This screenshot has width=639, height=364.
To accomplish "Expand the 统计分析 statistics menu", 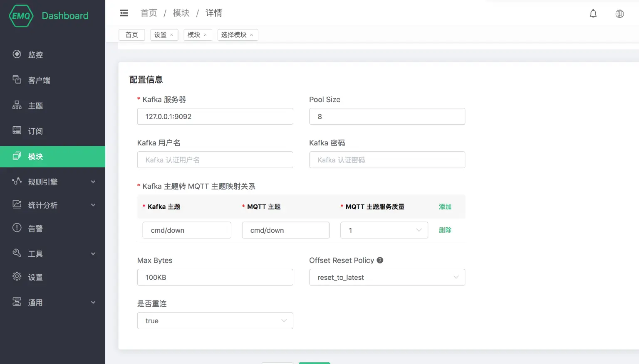I will click(x=43, y=205).
